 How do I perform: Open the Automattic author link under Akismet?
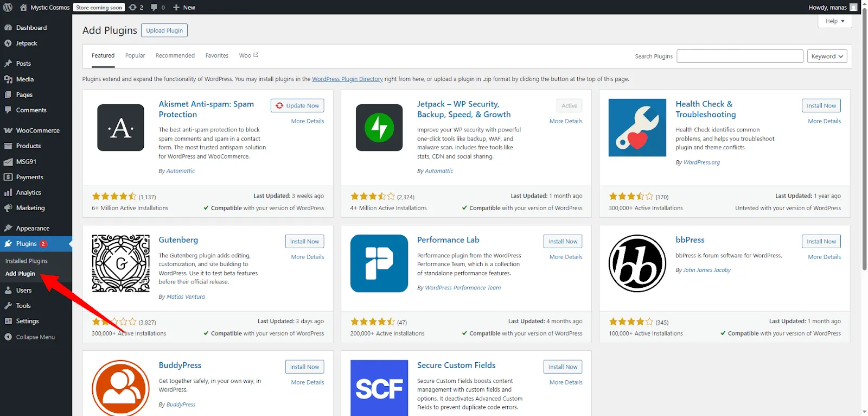tap(181, 171)
